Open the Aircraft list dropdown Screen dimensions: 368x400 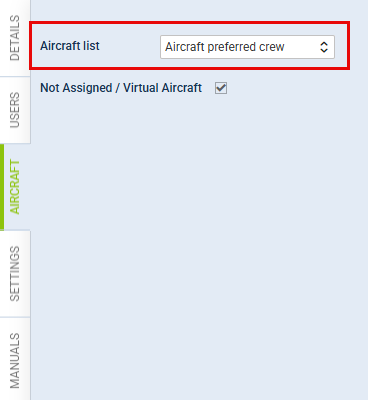click(247, 47)
